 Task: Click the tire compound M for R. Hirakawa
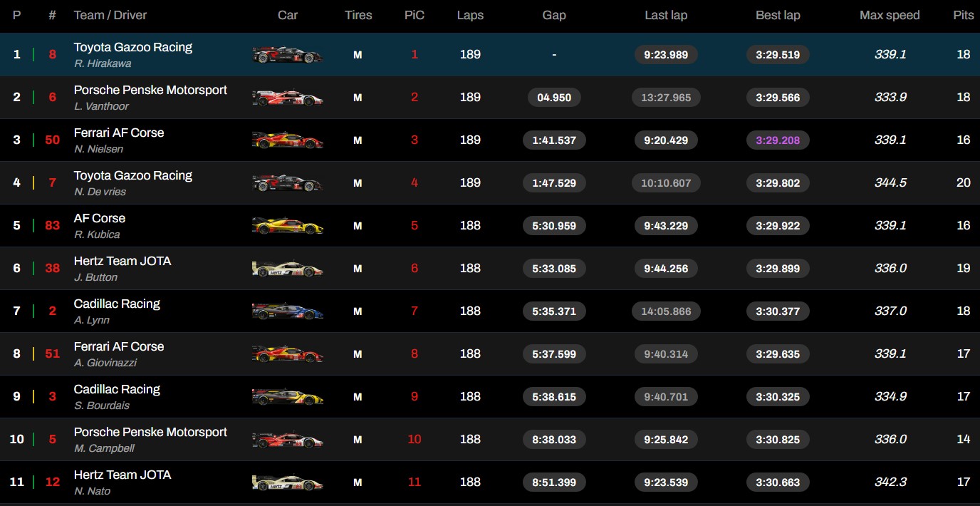(x=358, y=55)
